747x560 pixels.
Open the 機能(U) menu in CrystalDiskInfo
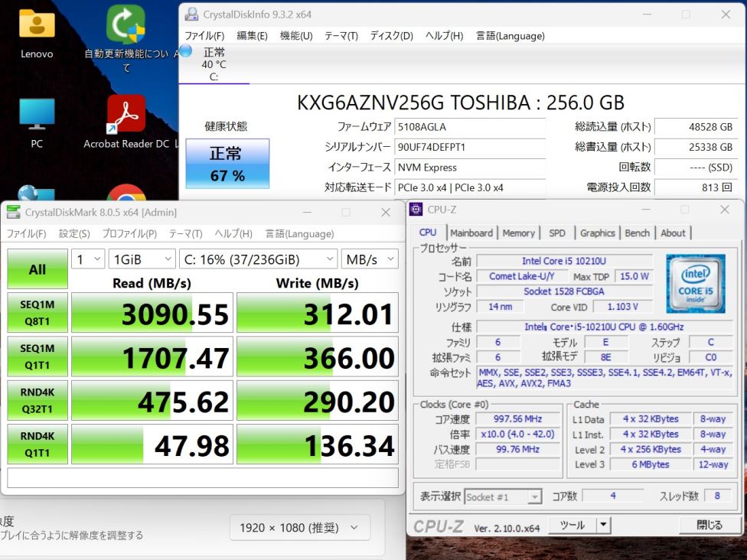tap(296, 36)
